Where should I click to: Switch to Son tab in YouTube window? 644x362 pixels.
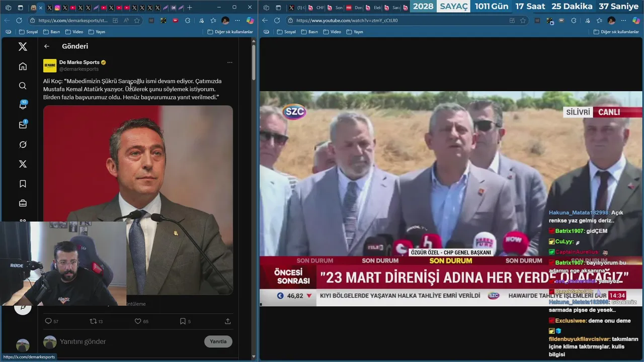click(335, 8)
